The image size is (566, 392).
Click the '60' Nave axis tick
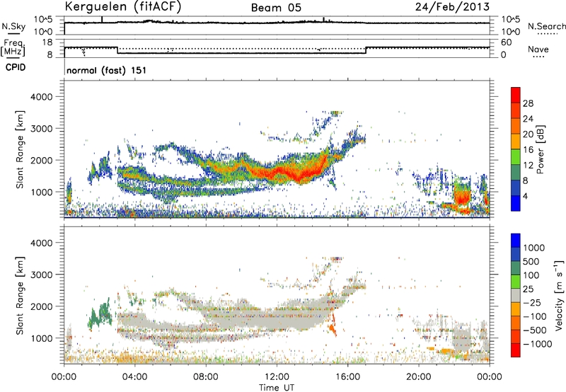[x=507, y=42]
